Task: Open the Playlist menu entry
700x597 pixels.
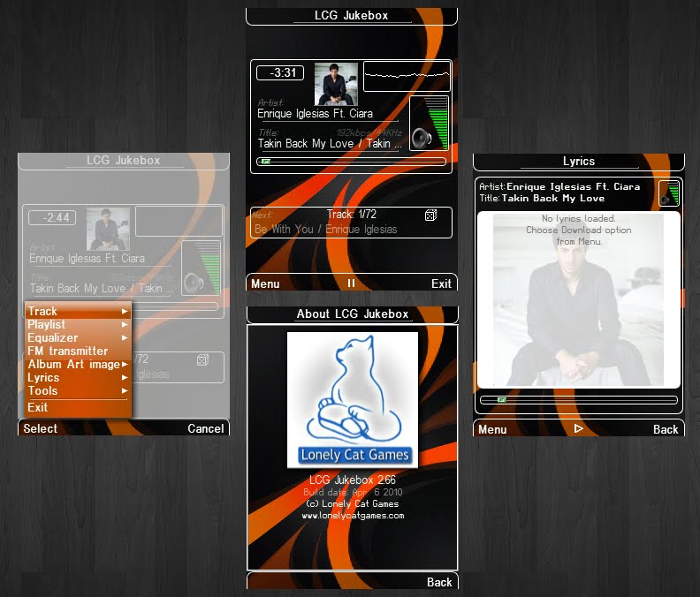Action: (78, 324)
